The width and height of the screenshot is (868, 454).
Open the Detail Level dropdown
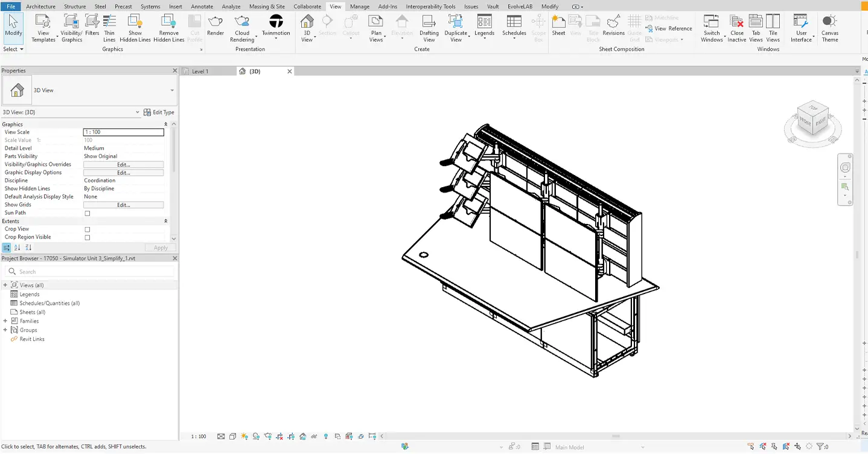(123, 148)
